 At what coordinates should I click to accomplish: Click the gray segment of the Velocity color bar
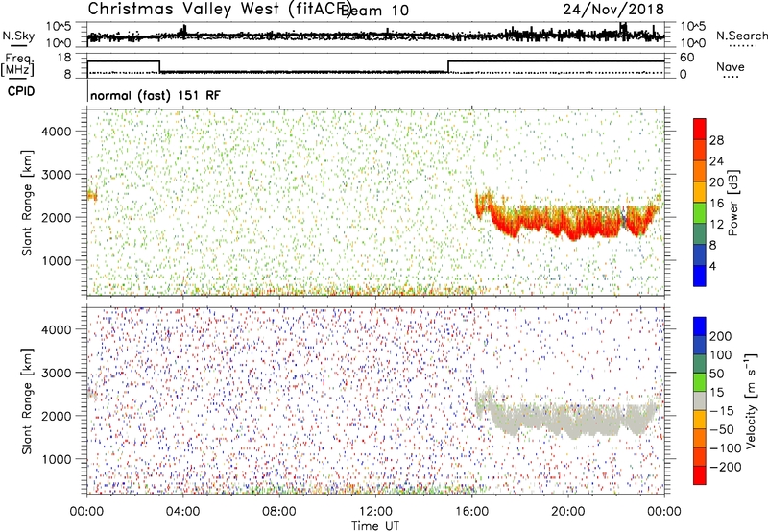700,401
